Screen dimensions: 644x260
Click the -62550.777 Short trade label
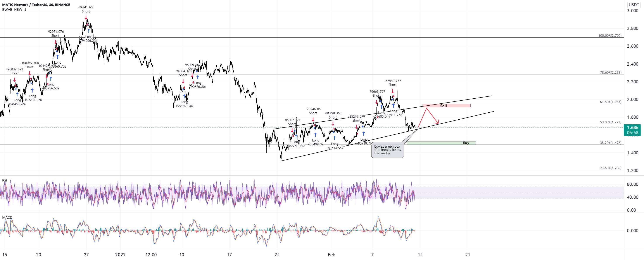(392, 83)
